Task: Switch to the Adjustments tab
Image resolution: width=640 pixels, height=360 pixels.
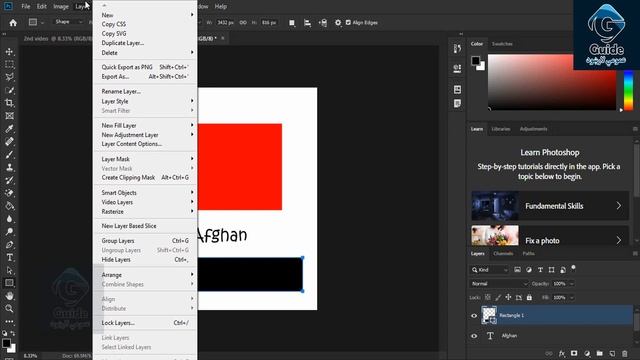Action: [533, 129]
